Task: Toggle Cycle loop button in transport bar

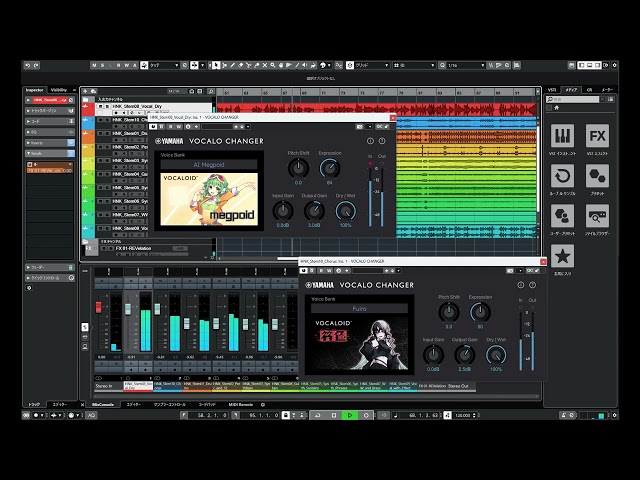Action: coord(317,416)
